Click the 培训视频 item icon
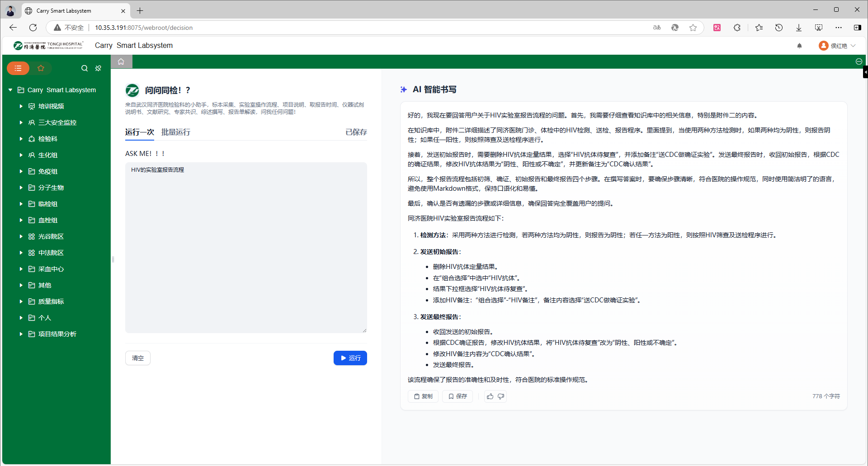This screenshot has width=868, height=466. (x=32, y=106)
